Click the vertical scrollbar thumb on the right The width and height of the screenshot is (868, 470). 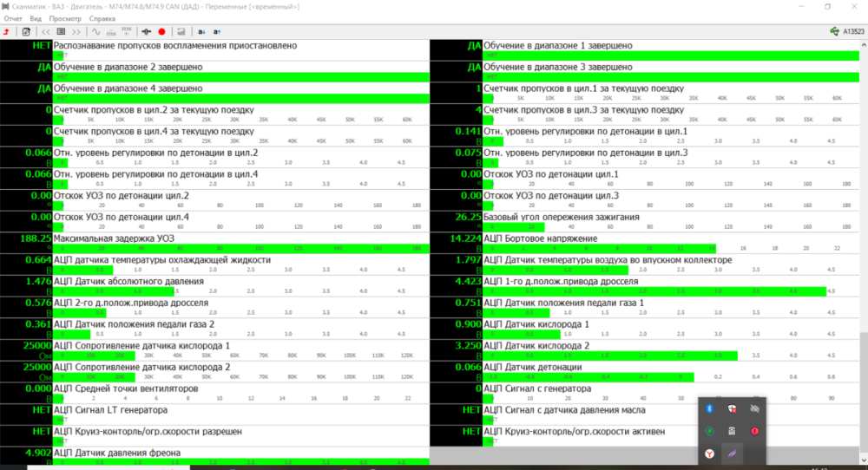pos(864,393)
